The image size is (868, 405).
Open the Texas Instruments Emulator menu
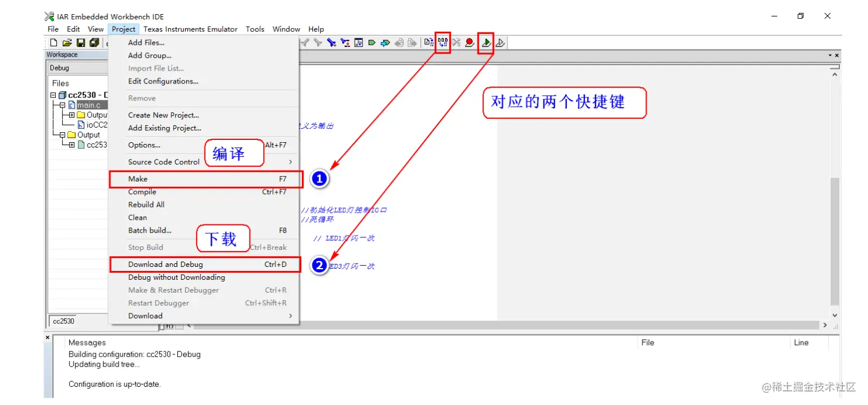click(x=190, y=29)
